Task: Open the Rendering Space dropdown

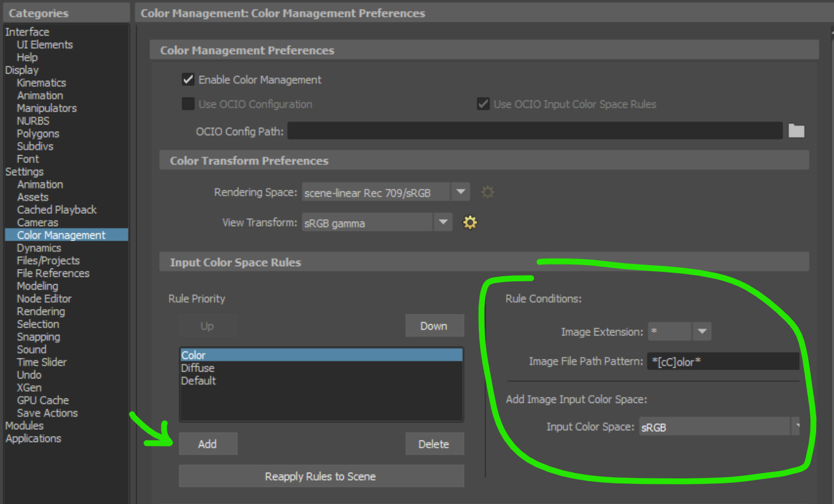Action: (x=460, y=191)
